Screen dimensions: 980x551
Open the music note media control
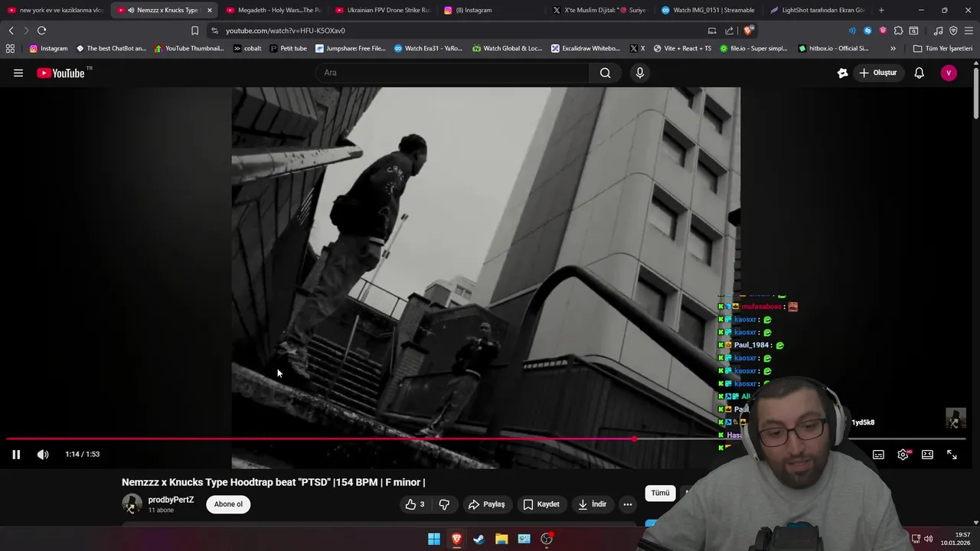(x=938, y=31)
